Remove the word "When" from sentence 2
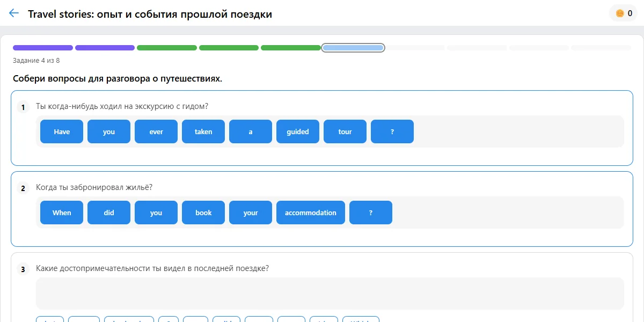 click(x=62, y=213)
